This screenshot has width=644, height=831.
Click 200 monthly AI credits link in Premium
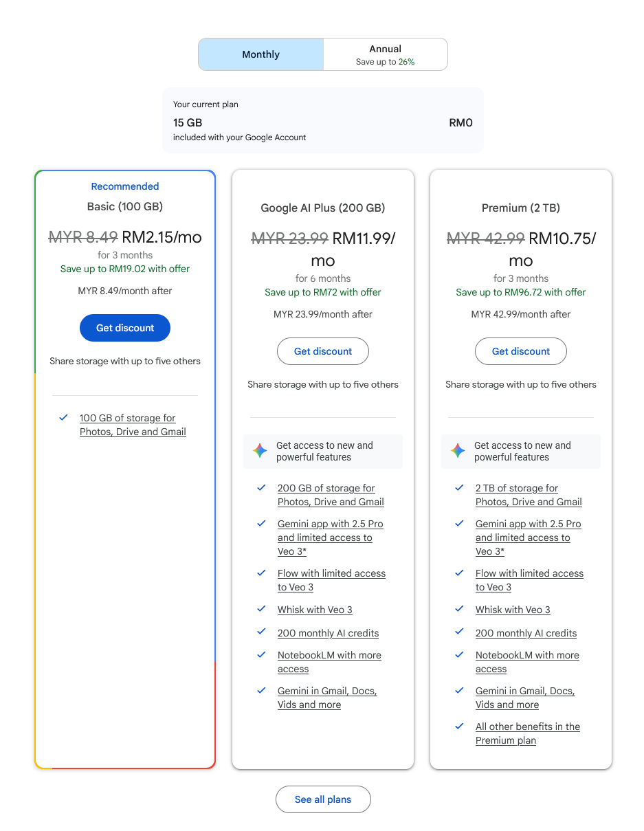526,633
